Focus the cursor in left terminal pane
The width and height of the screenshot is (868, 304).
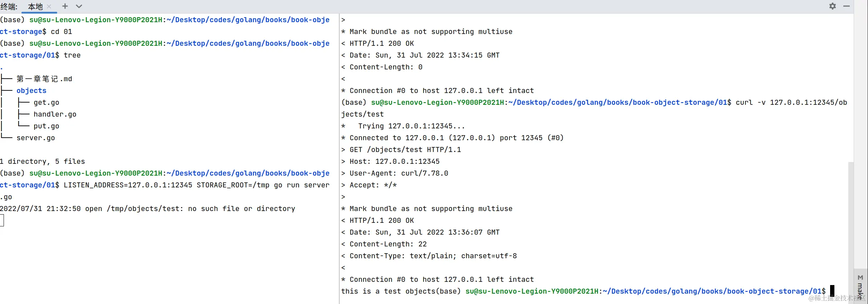pos(2,220)
